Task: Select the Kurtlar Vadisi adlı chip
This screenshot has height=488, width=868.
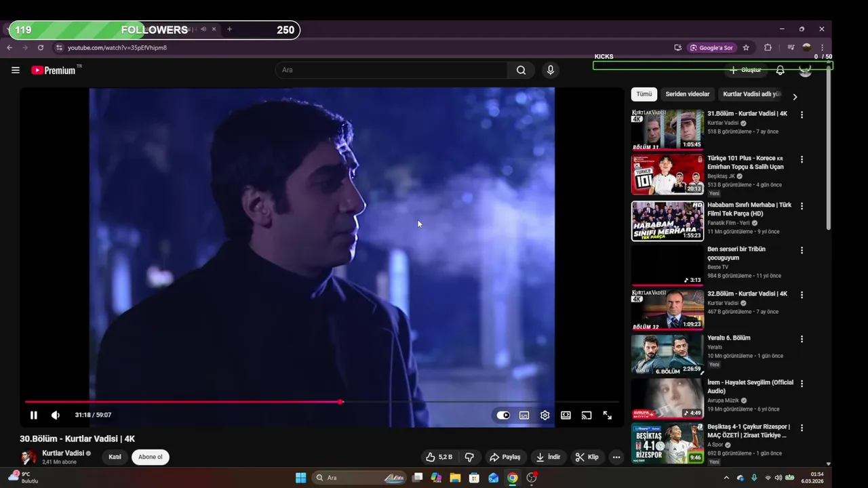Action: tap(751, 94)
